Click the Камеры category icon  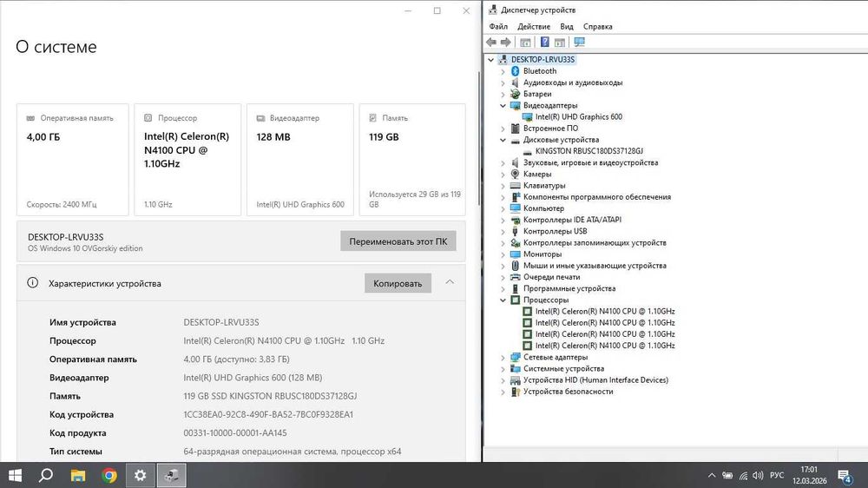click(515, 174)
